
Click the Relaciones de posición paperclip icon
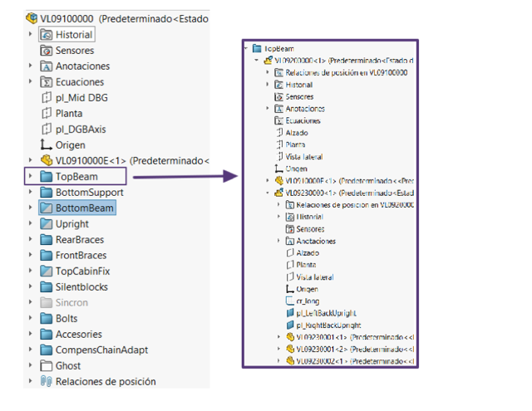(x=47, y=381)
